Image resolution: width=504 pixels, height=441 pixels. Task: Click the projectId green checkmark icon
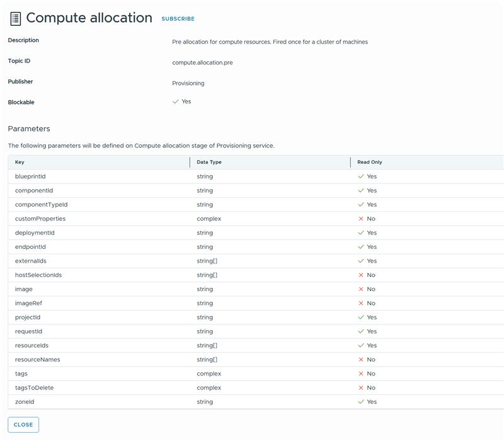361,318
